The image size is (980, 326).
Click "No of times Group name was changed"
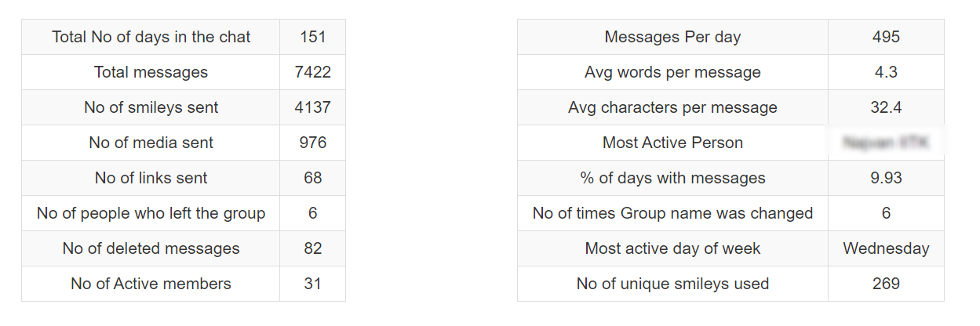[x=672, y=213]
